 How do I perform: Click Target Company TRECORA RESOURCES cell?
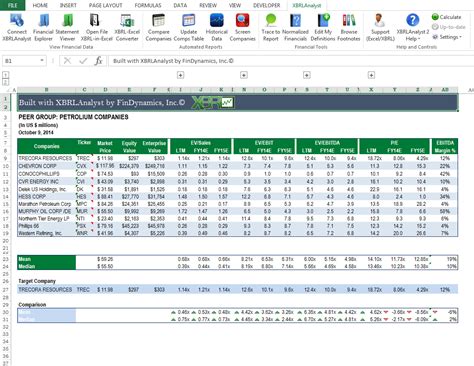(46, 290)
